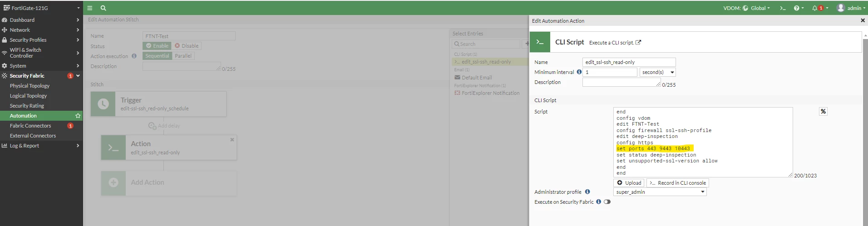Click the CLI Script green terminal icon
The height and width of the screenshot is (226, 868).
(540, 42)
